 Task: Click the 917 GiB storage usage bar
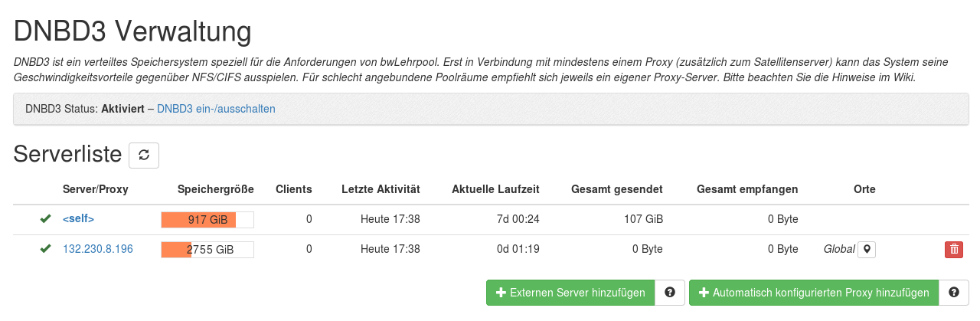click(207, 220)
